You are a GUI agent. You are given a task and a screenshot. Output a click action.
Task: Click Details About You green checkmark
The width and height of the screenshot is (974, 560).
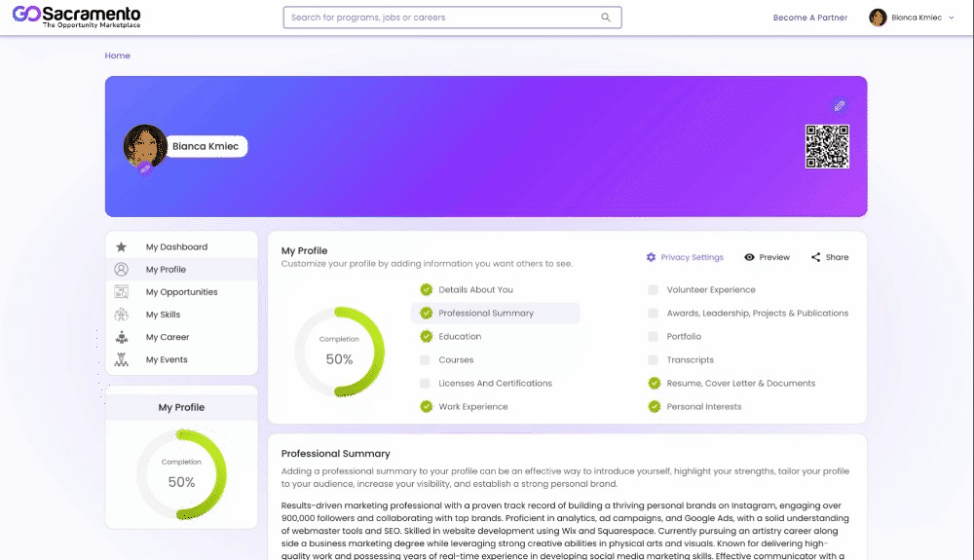pos(427,290)
